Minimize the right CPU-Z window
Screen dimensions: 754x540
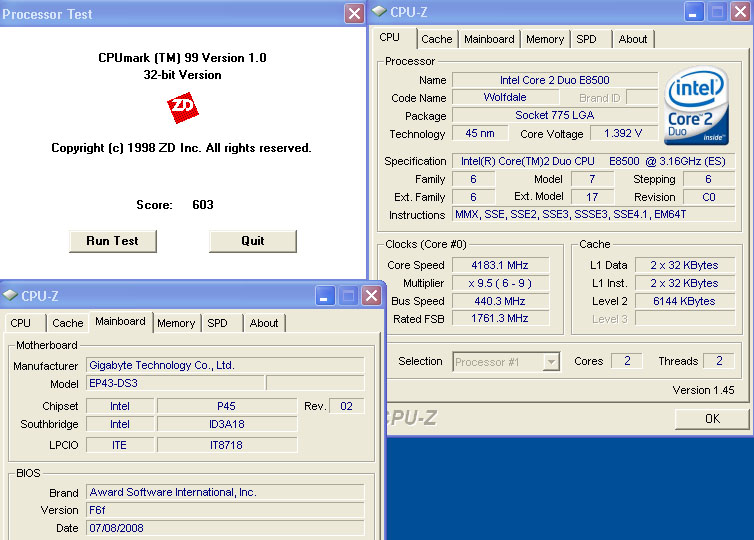click(694, 12)
